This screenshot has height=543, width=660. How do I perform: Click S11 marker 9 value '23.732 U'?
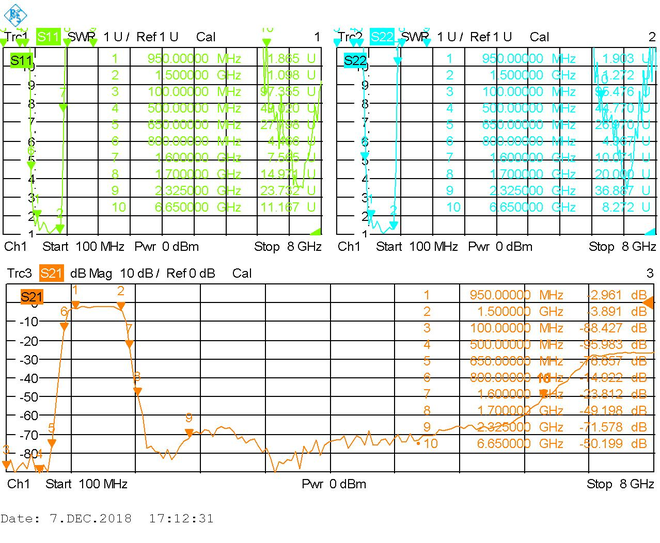[288, 191]
